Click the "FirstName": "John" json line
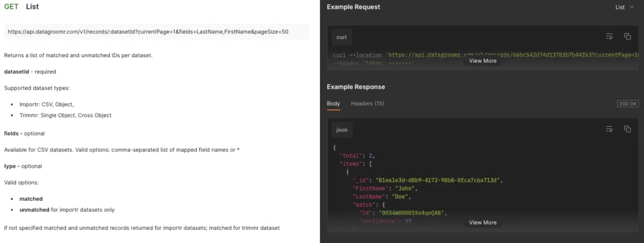This screenshot has height=243, width=644. tap(385, 188)
